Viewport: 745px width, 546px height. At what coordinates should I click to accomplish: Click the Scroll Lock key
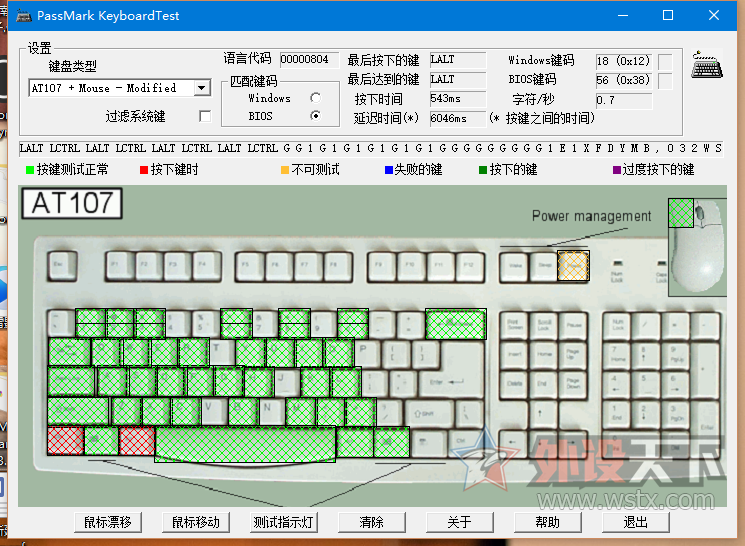click(544, 325)
